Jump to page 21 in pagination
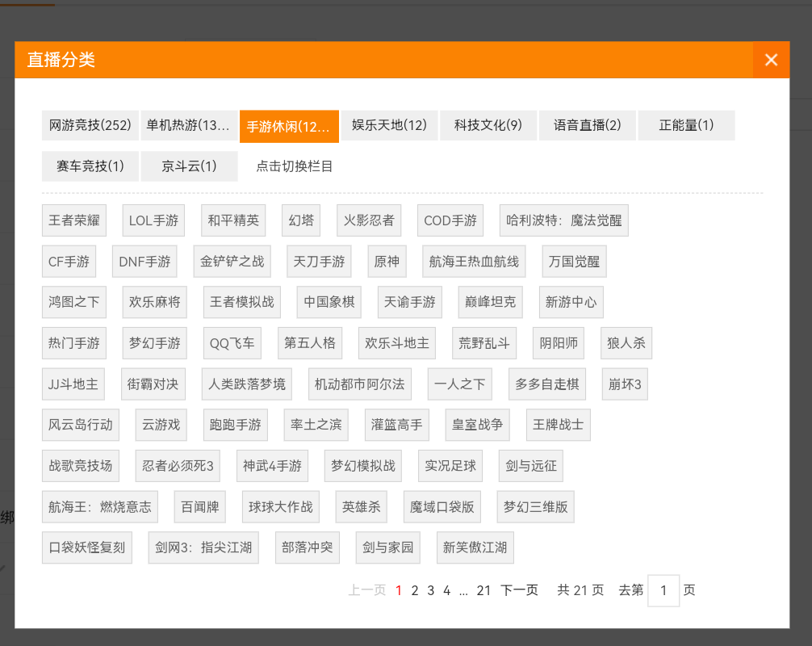 (x=483, y=590)
